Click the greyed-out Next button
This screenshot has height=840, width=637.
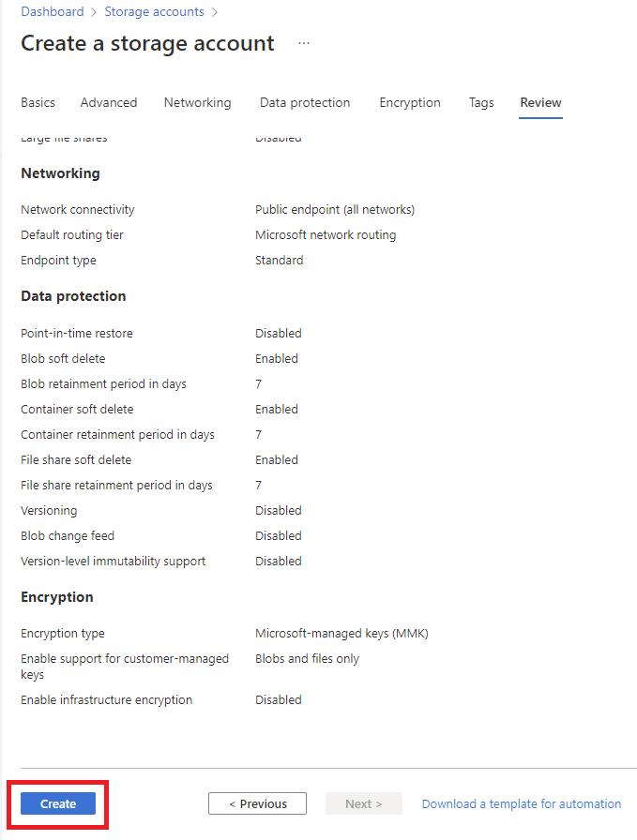(364, 803)
